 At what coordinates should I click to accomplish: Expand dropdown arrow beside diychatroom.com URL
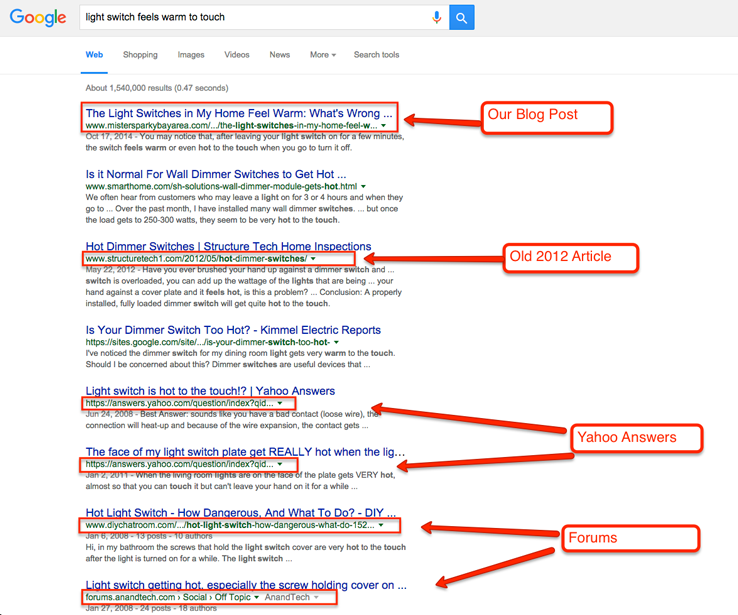coord(381,525)
